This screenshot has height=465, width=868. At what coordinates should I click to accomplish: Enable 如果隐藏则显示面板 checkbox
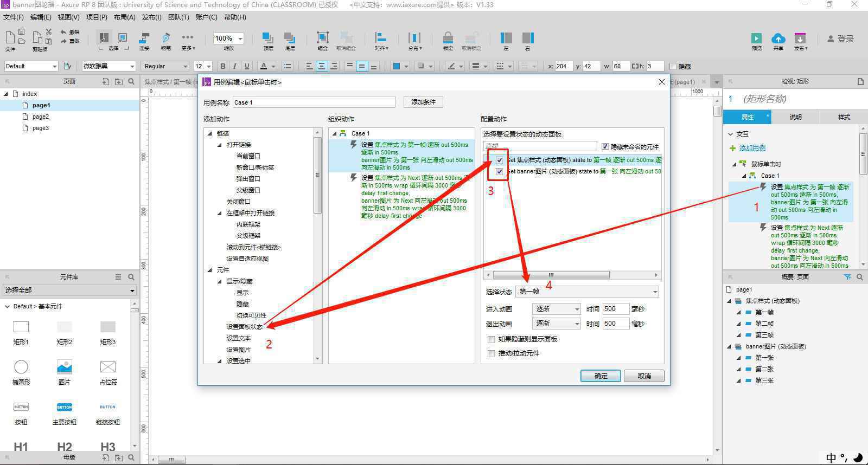point(492,339)
